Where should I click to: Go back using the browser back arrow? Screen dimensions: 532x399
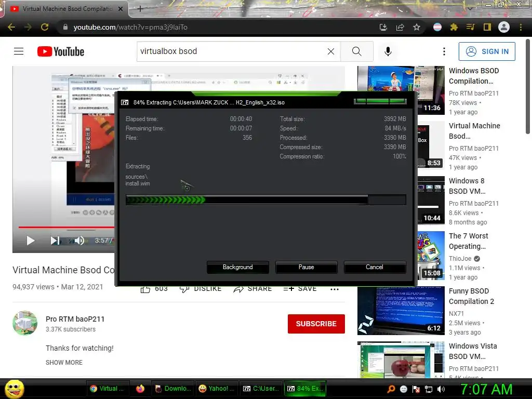pos(11,27)
